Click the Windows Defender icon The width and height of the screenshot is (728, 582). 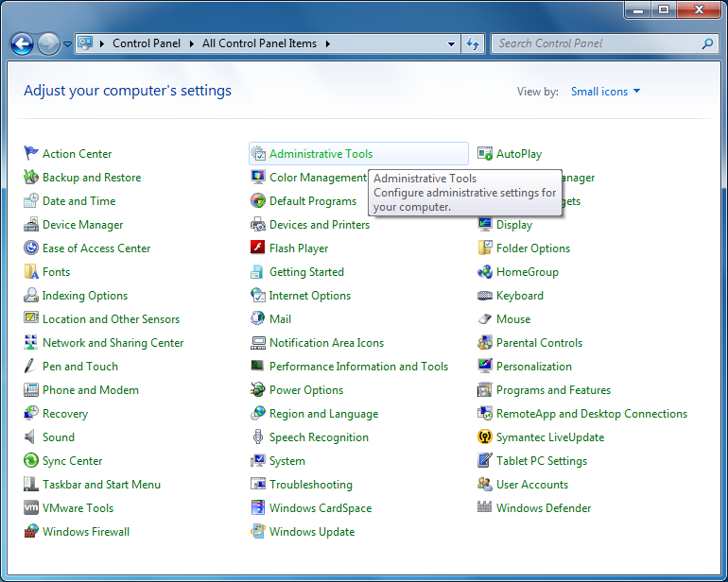[485, 508]
